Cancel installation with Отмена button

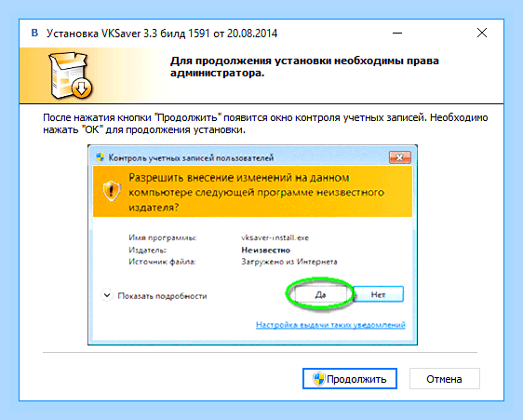(x=444, y=379)
